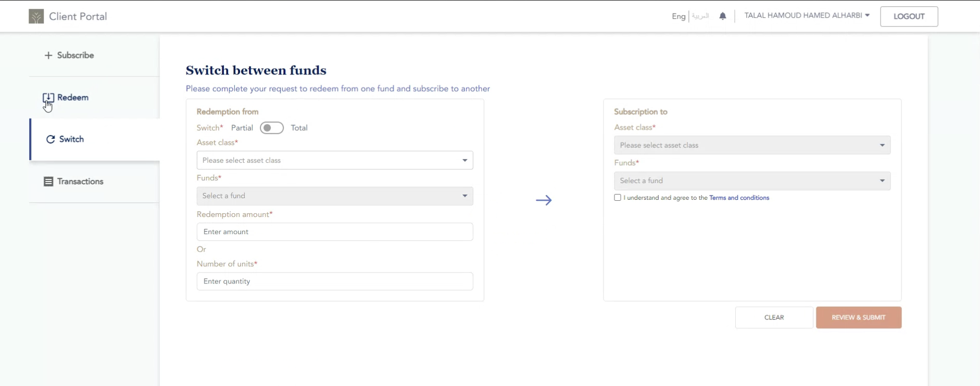Click the Clear button
This screenshot has height=386, width=980.
pyautogui.click(x=774, y=317)
